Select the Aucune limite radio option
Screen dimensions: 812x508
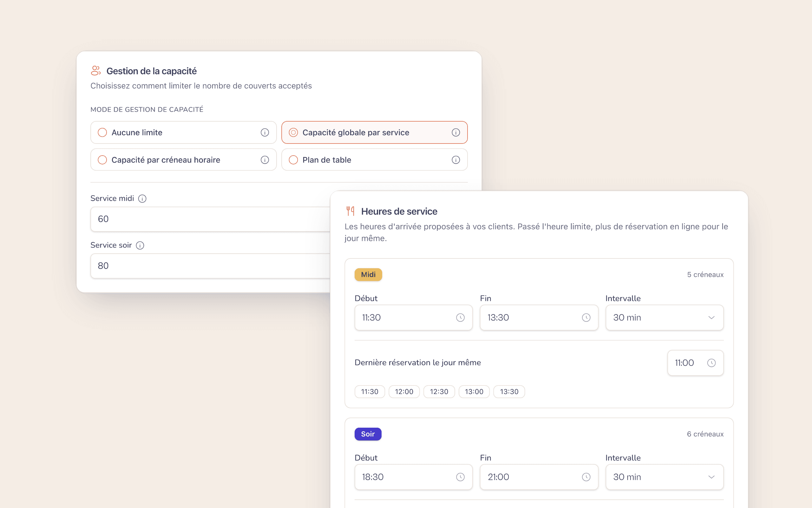pos(184,132)
